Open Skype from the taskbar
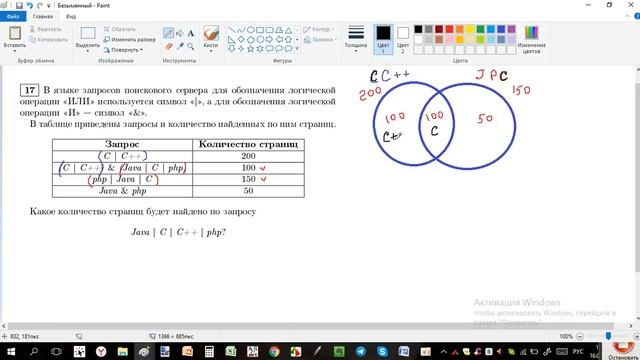The height and width of the screenshot is (360, 640). point(382,351)
